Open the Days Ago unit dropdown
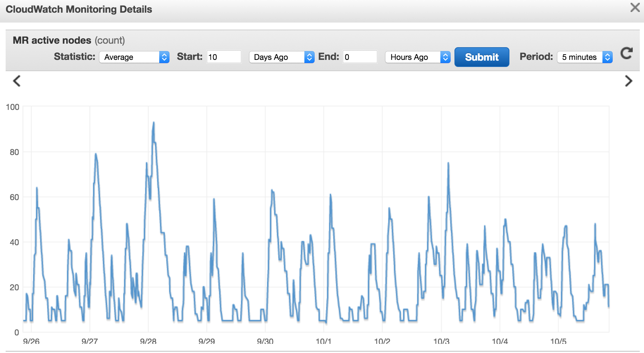 click(281, 57)
